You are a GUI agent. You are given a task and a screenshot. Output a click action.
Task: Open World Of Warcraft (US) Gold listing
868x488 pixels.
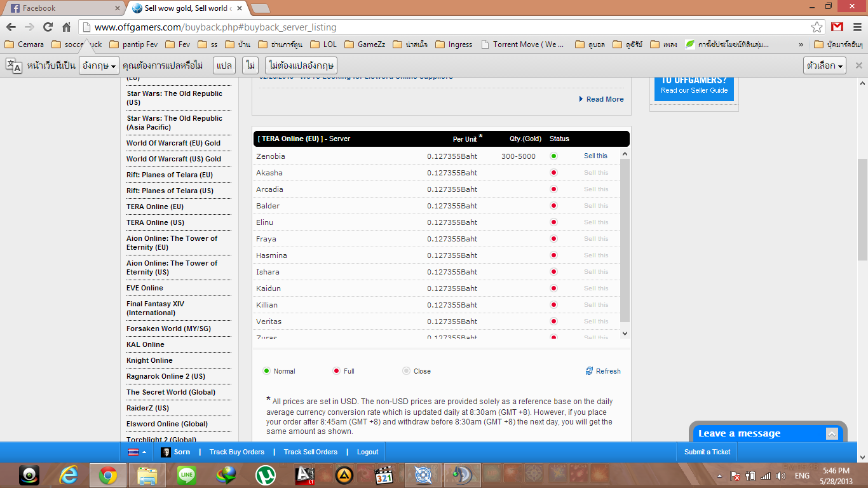(173, 159)
